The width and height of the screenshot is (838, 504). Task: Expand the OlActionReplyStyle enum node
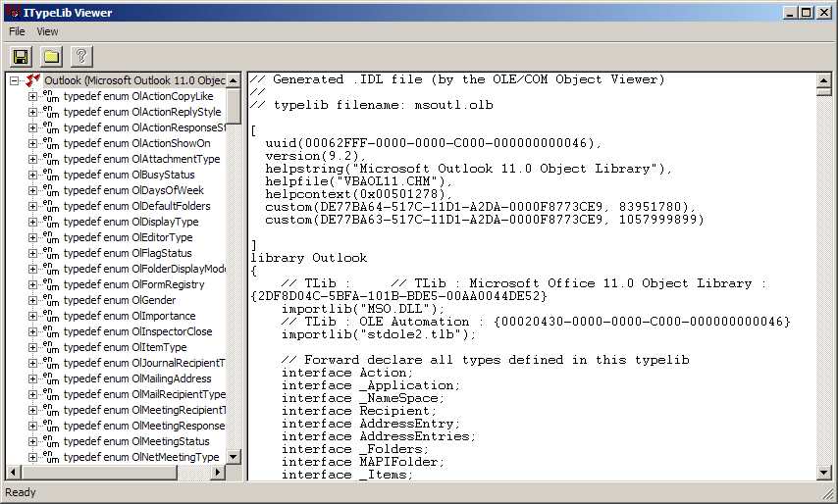(x=32, y=112)
